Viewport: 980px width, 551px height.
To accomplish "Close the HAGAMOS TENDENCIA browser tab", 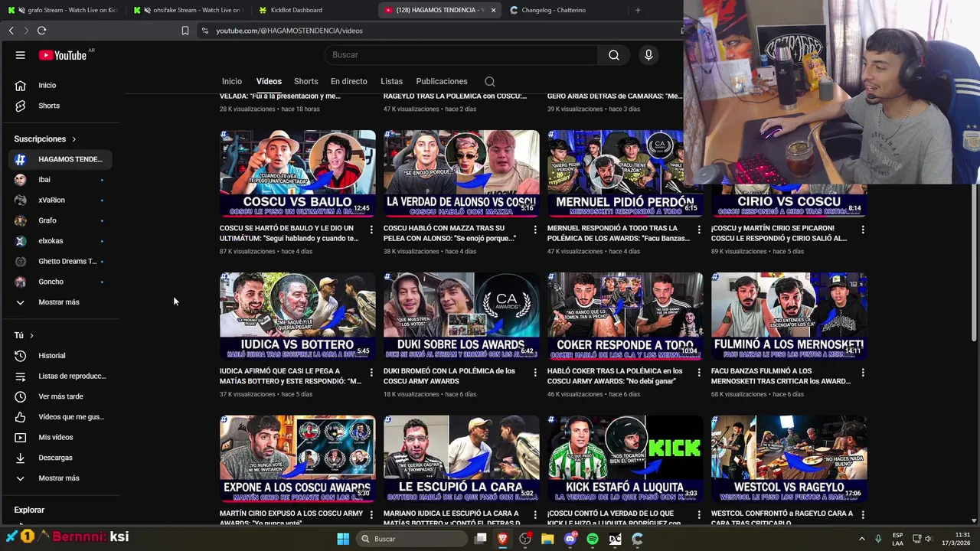I will (x=493, y=10).
